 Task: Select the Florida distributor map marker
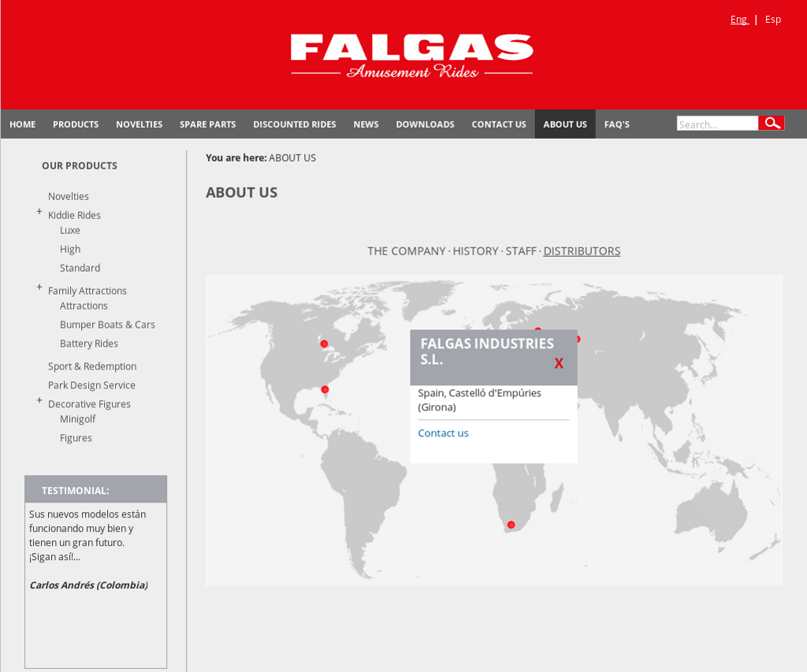325,389
